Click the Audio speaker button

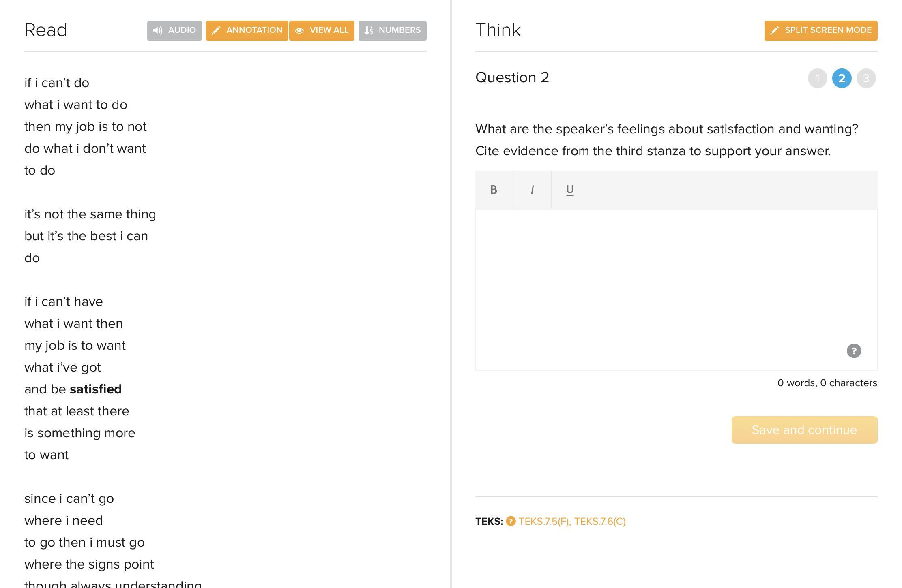point(174,30)
